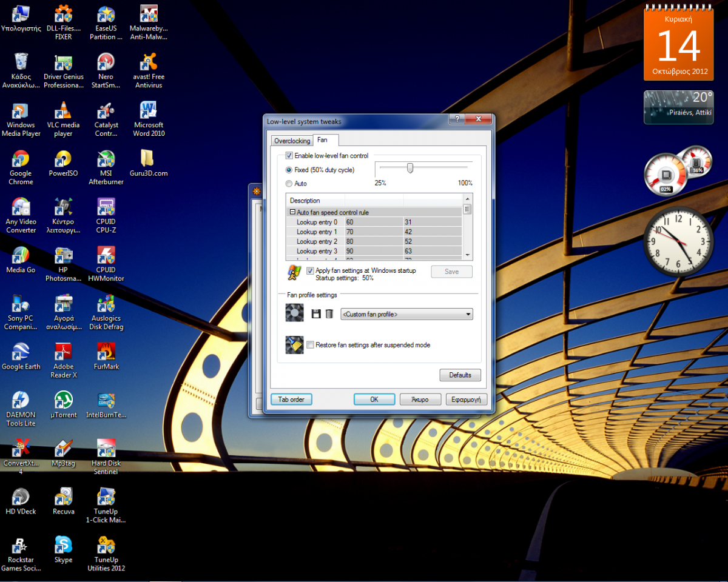Click the Tab order button
The image size is (728, 582).
291,400
